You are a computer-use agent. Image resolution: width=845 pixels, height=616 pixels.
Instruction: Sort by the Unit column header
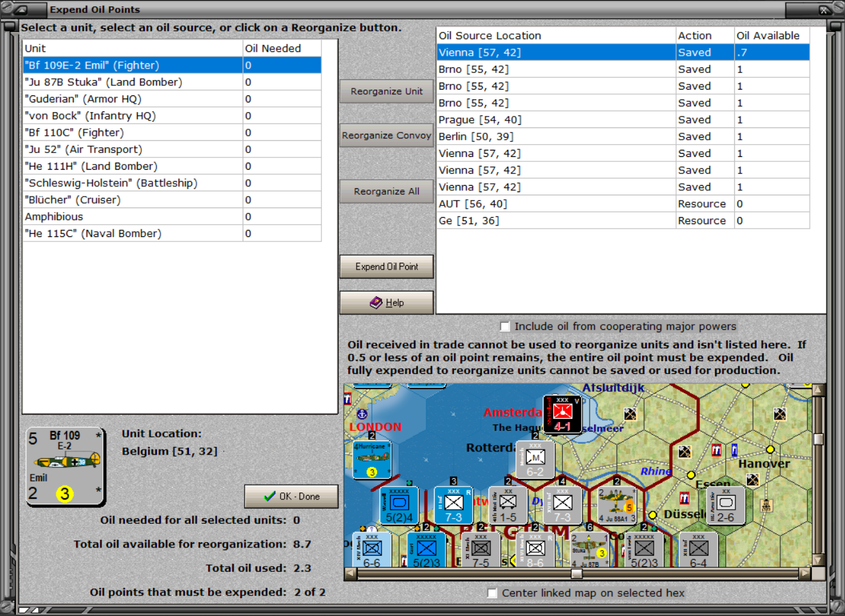coord(133,48)
